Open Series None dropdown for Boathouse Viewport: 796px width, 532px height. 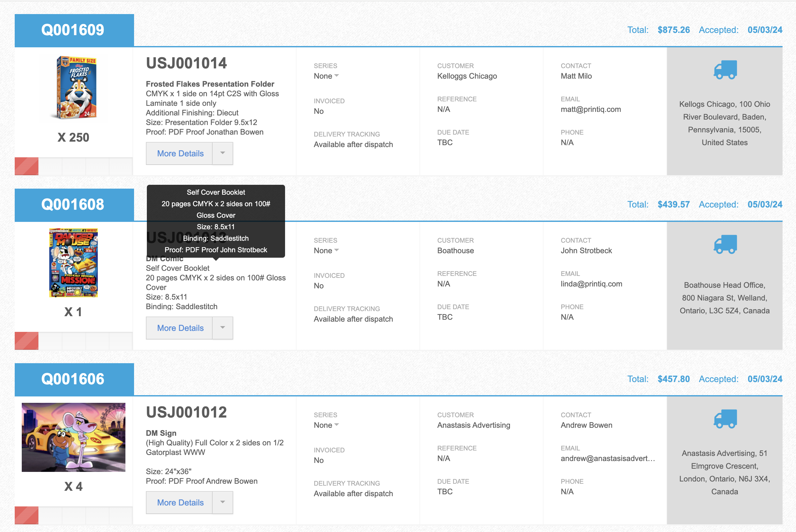point(326,251)
